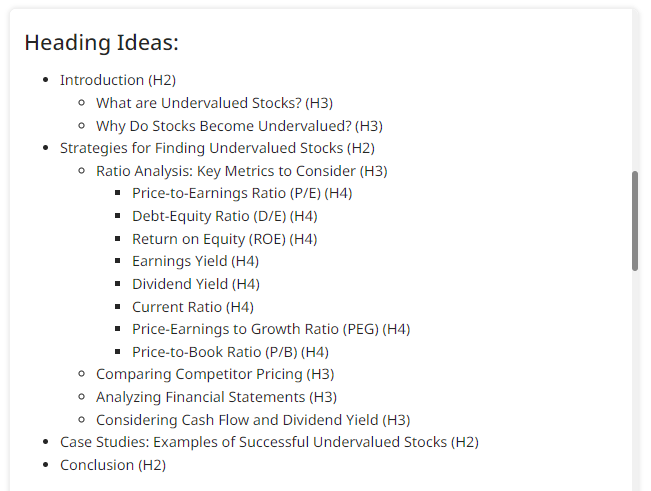Click the Heading Ideas title
This screenshot has width=651, height=491.
102,43
